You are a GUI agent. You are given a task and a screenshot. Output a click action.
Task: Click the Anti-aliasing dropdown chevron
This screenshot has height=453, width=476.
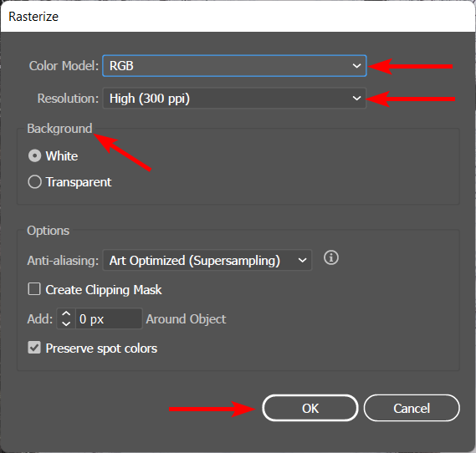click(302, 260)
